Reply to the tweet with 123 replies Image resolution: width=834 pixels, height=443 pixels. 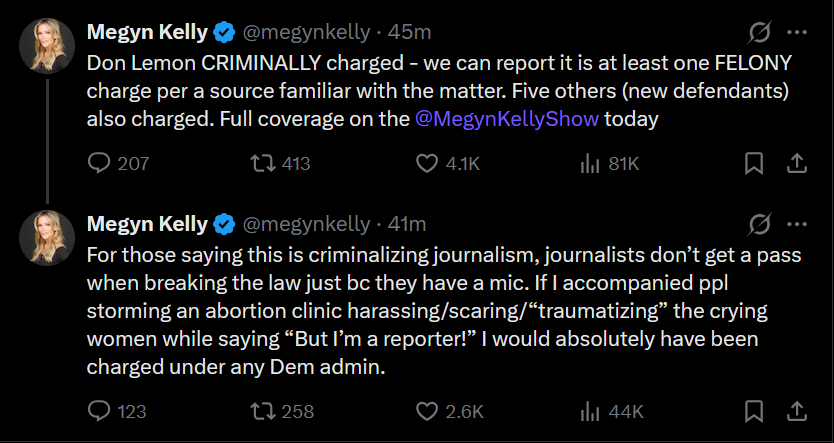[99, 411]
